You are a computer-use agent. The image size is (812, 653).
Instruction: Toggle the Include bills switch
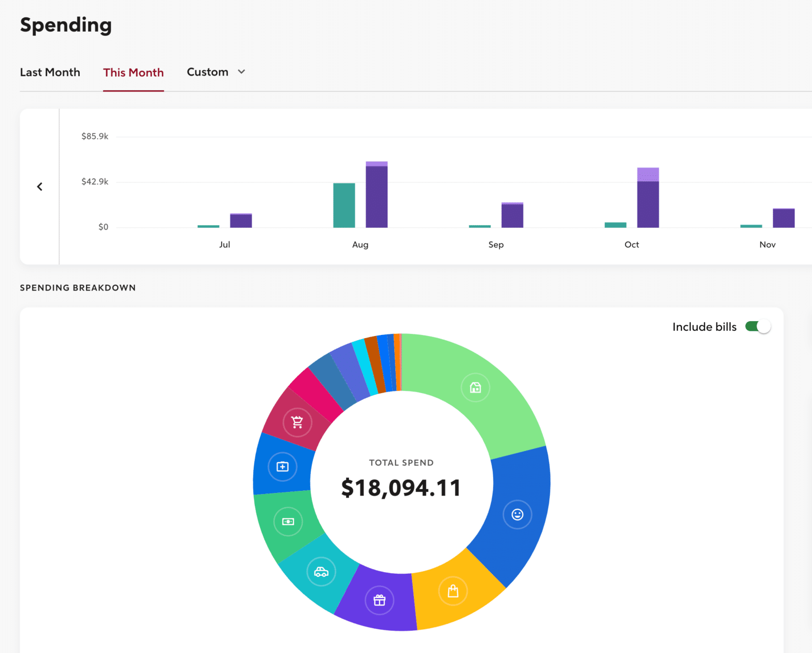click(x=758, y=326)
